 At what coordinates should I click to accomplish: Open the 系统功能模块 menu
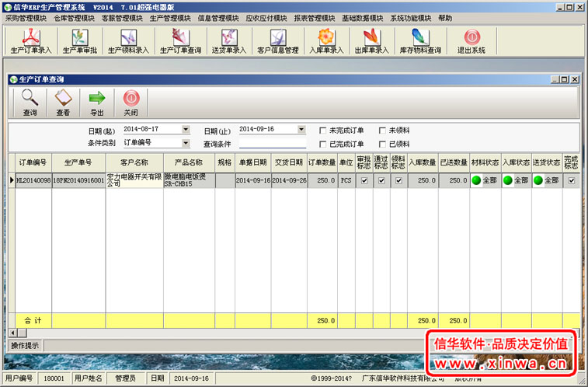coord(411,18)
